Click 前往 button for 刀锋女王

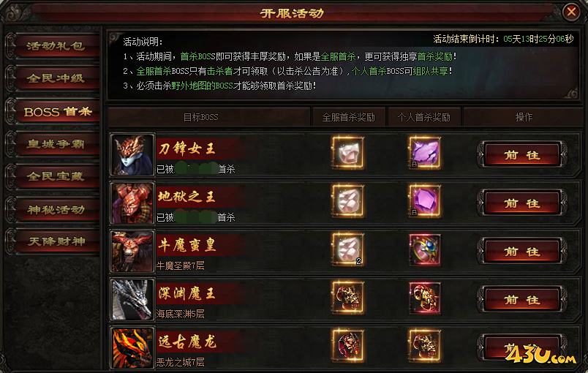coord(521,154)
